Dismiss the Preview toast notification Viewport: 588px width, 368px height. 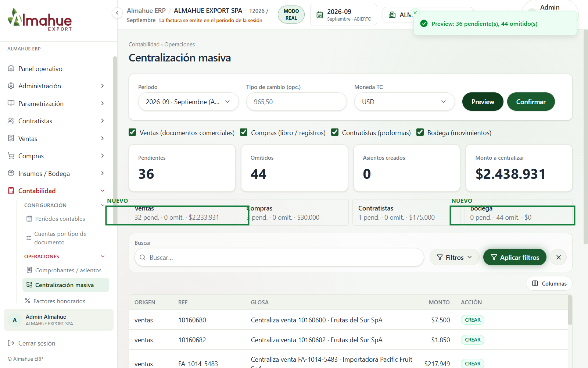click(415, 13)
